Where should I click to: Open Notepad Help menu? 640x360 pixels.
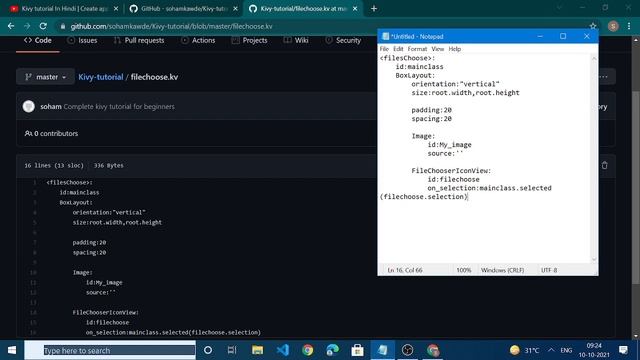pyautogui.click(x=455, y=49)
